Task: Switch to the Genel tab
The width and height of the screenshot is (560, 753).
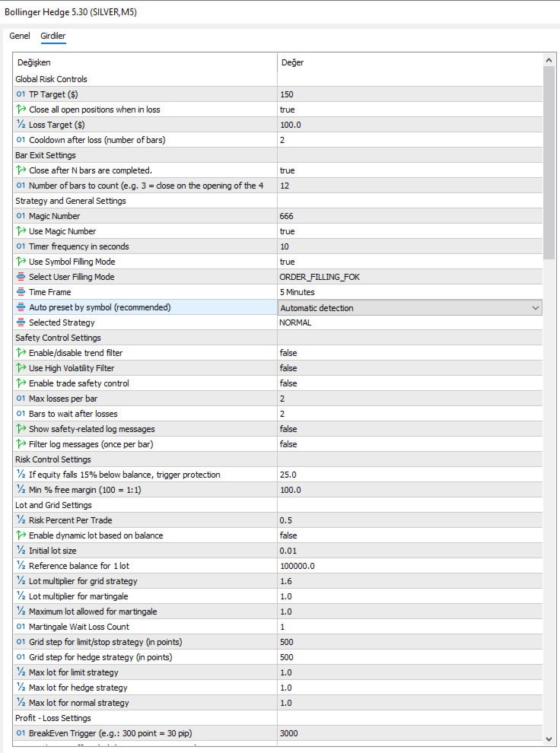Action: 20,36
